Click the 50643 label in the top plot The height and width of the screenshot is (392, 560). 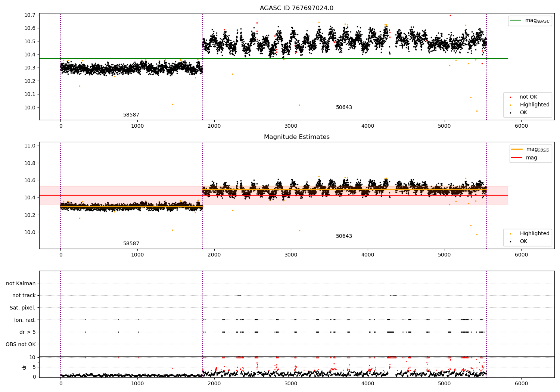pyautogui.click(x=344, y=107)
